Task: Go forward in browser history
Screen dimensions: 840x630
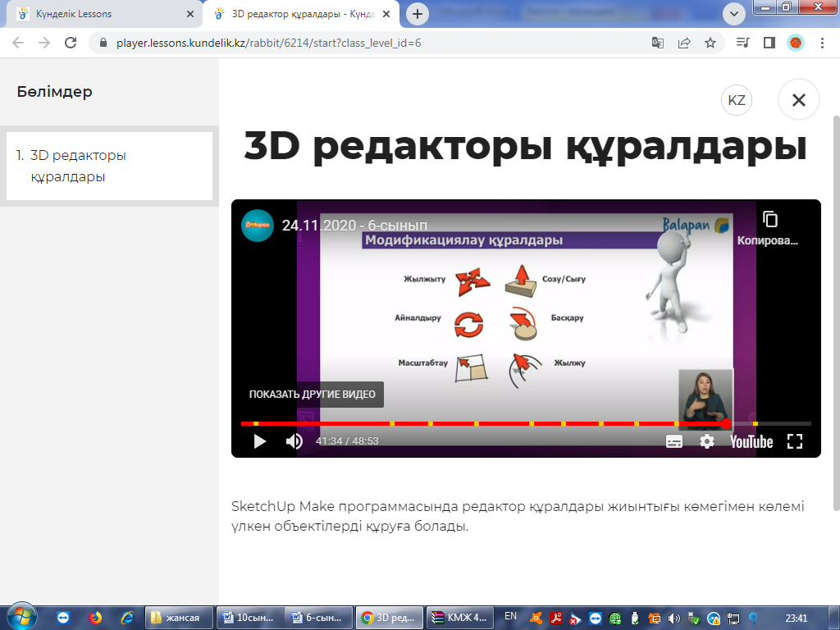Action: pyautogui.click(x=44, y=43)
